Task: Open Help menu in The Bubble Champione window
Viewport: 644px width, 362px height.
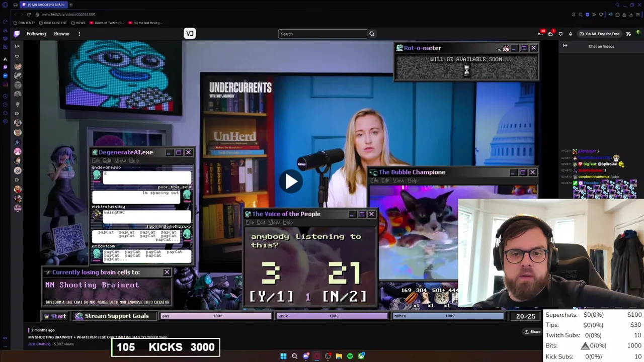Action: coord(412,180)
